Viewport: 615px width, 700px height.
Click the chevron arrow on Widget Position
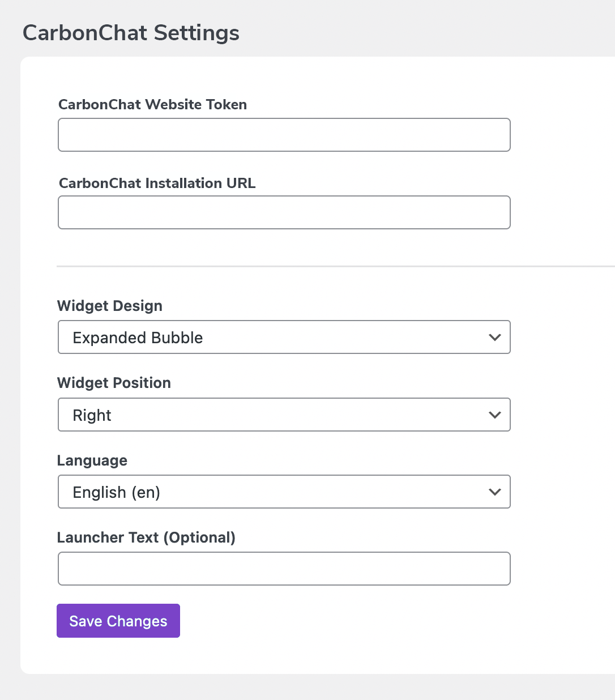tap(494, 415)
